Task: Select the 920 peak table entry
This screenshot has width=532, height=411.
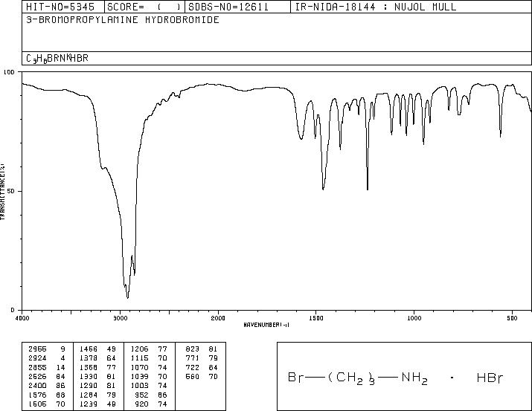Action: (151, 404)
